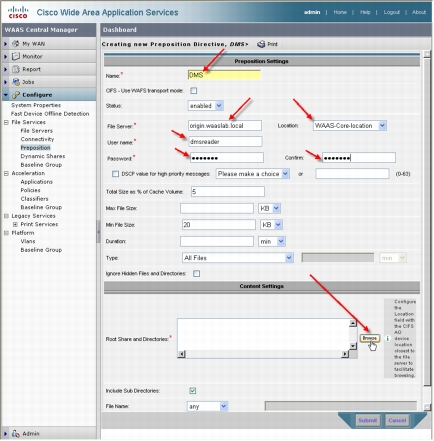The image size is (434, 441).
Task: Click the My WAN globe icon
Action: pyautogui.click(x=15, y=44)
